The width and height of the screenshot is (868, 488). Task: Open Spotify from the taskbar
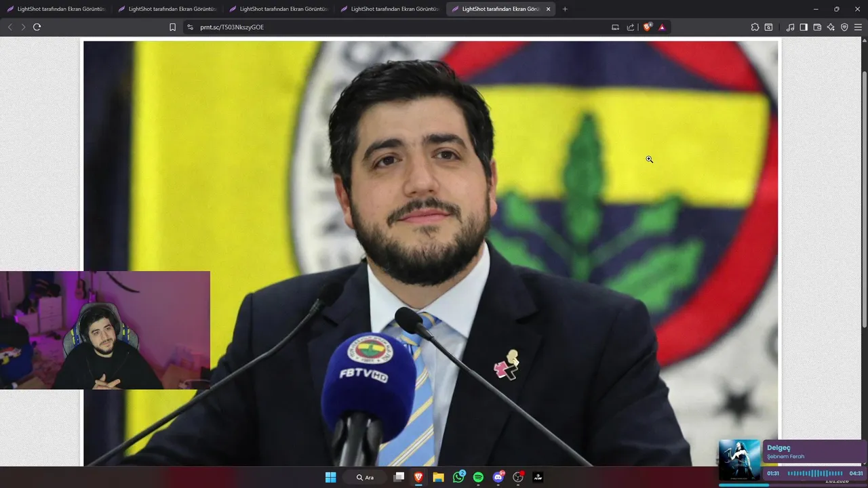tap(478, 477)
